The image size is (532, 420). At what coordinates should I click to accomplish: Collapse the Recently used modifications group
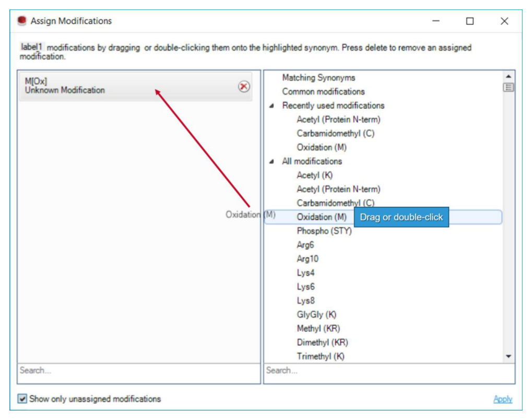(x=271, y=106)
